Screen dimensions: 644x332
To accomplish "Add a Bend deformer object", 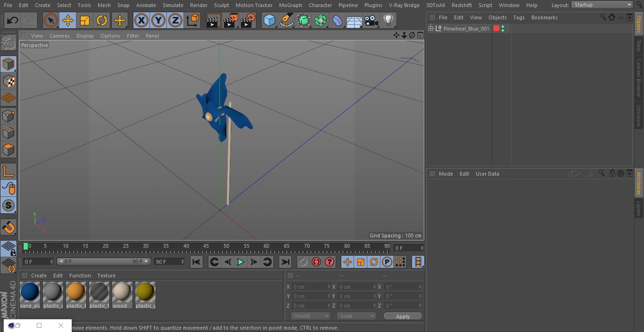I will point(338,20).
